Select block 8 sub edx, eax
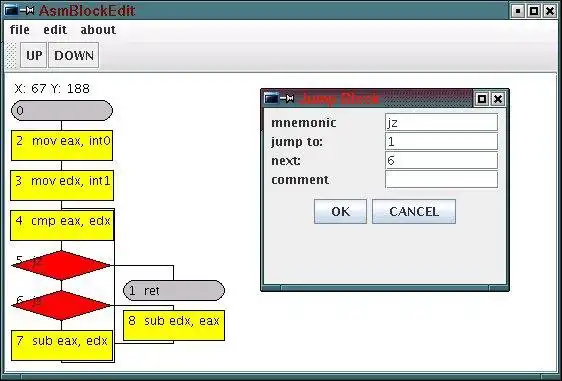The height and width of the screenshot is (381, 562). point(174,325)
